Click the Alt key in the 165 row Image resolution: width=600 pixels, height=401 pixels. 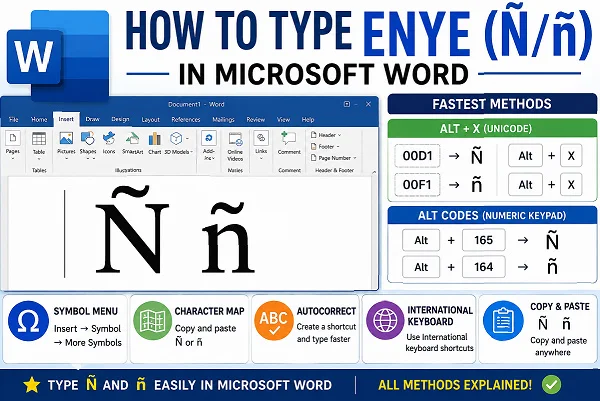[421, 240]
